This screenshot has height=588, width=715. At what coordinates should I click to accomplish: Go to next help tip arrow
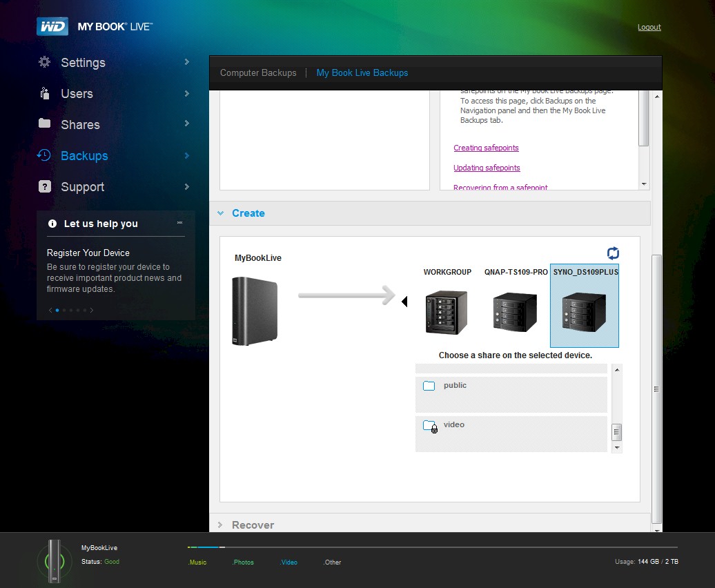click(92, 310)
